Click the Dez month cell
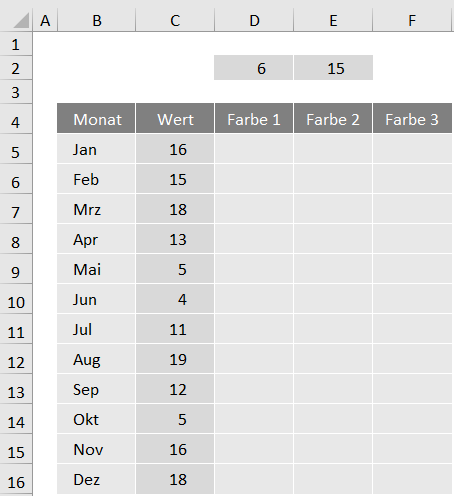This screenshot has width=454, height=496. (x=96, y=479)
